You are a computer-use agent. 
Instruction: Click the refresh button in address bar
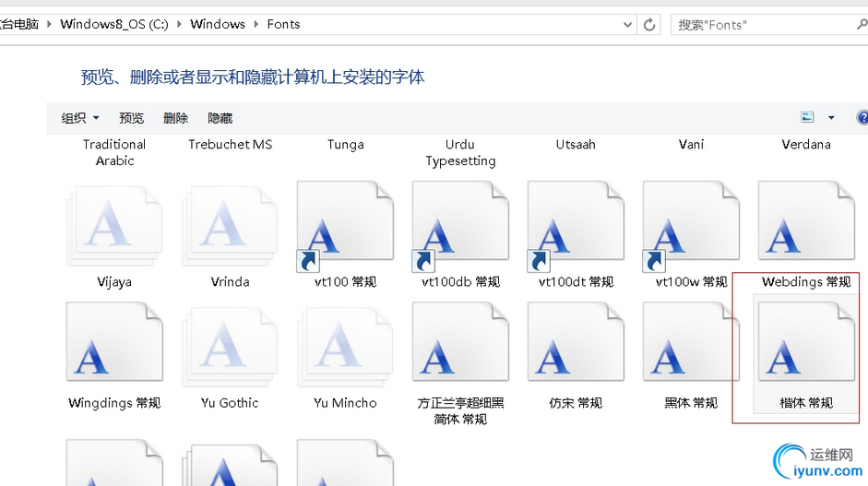(649, 24)
